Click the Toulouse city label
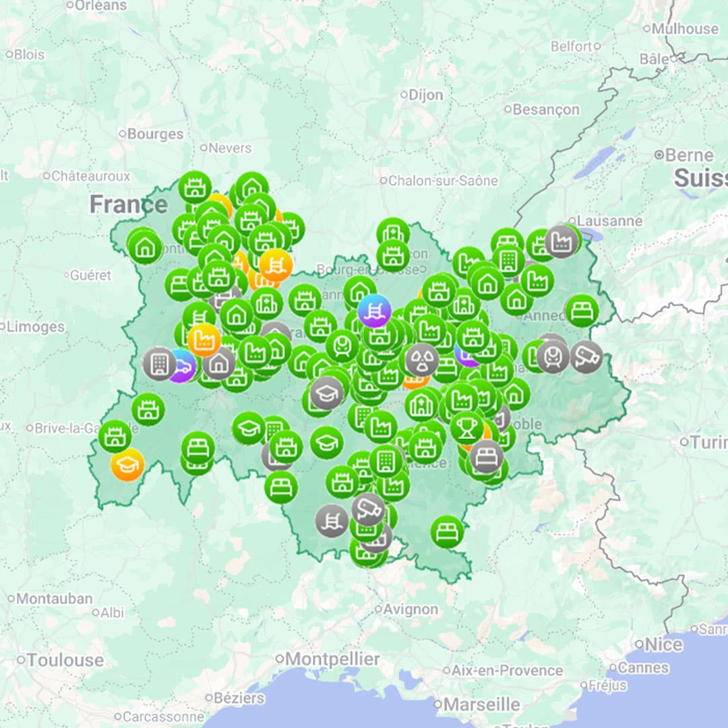The image size is (728, 728). [x=65, y=660]
